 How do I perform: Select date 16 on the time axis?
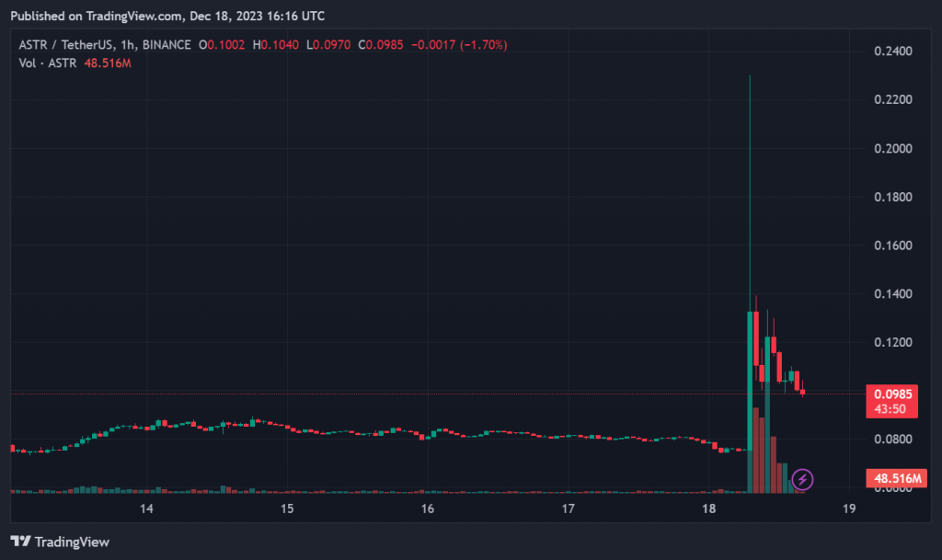tap(427, 509)
